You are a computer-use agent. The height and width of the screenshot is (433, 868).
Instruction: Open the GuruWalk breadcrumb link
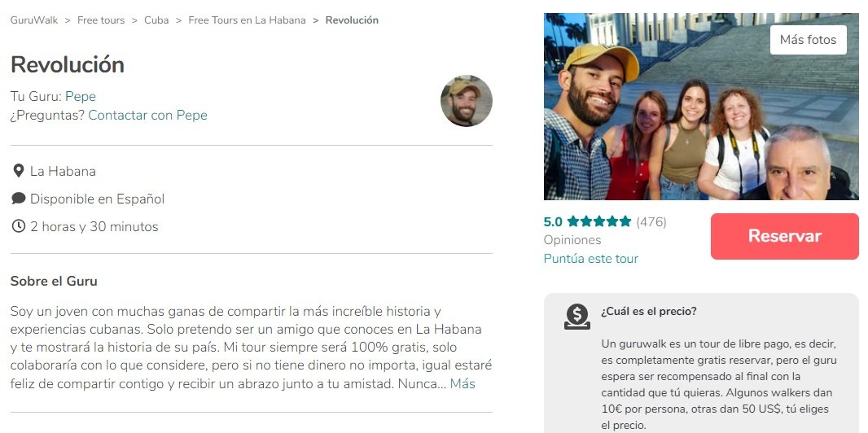tap(33, 20)
